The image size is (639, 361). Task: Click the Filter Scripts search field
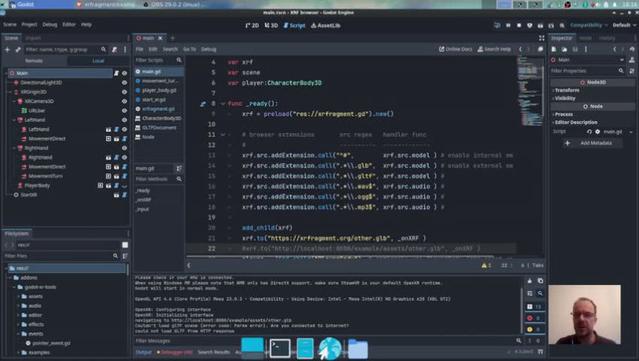pos(159,60)
